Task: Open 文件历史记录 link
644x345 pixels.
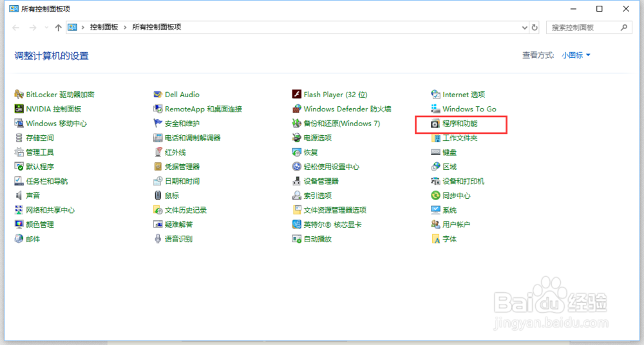Action: (185, 210)
